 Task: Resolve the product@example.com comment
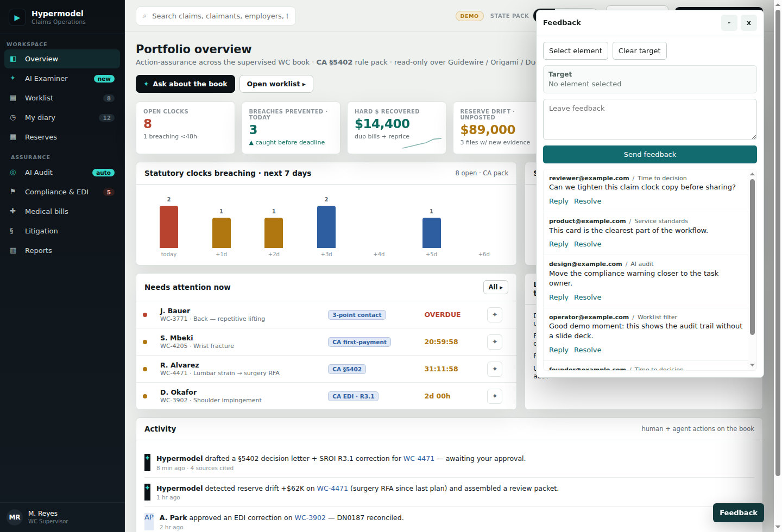pos(588,244)
